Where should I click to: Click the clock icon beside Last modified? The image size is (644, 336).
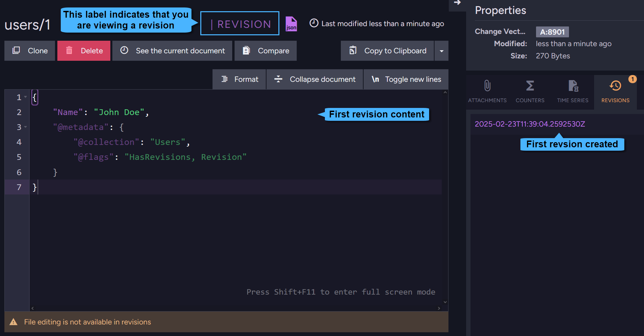[x=314, y=23]
